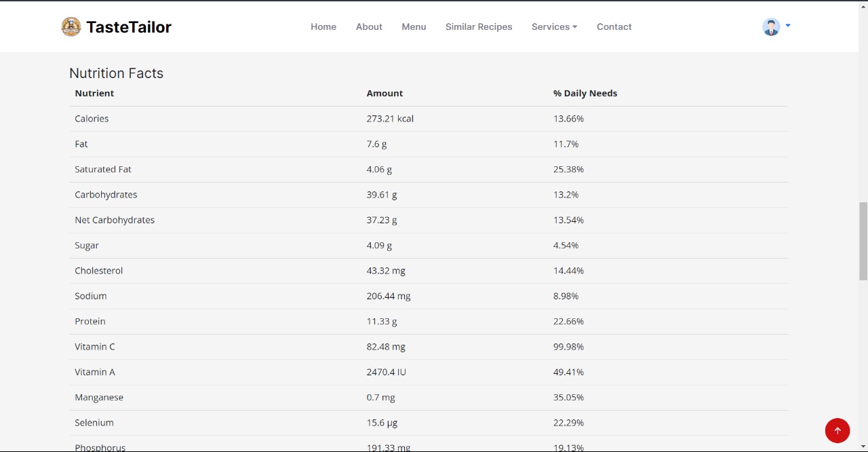Click the vertical page scrollbar thumb
This screenshot has height=452, width=868.
(x=863, y=240)
